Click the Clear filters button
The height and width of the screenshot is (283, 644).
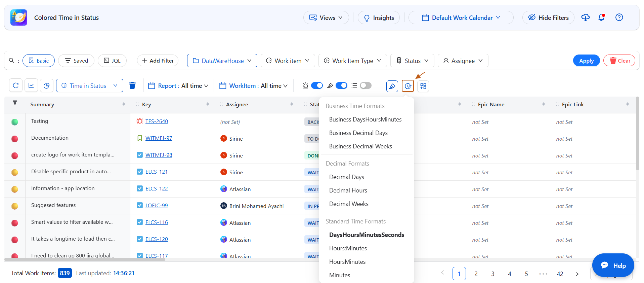(619, 61)
